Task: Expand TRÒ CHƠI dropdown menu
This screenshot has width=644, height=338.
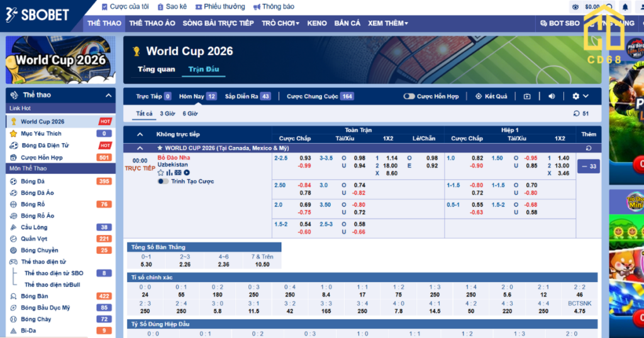Action: [280, 23]
